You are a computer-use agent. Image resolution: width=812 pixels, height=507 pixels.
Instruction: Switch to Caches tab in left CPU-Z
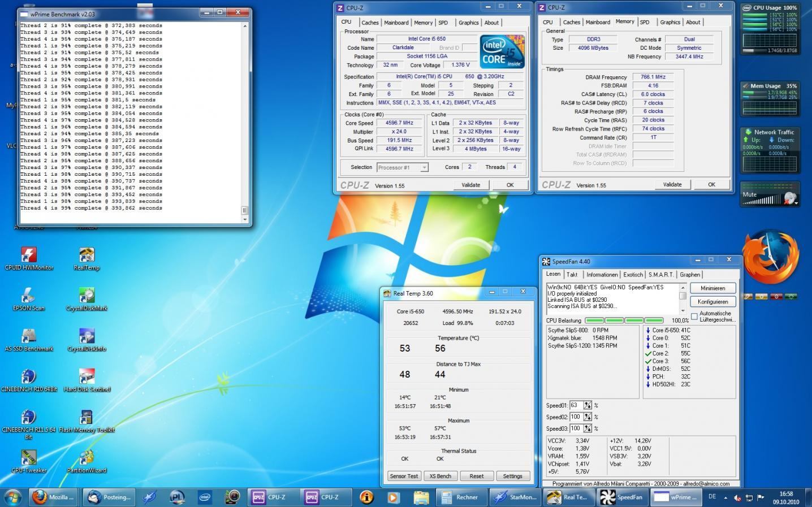click(x=370, y=23)
